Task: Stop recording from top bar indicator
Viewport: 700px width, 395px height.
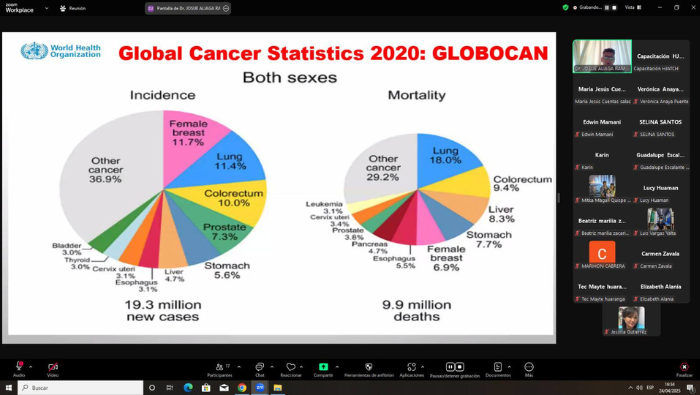Action: tap(614, 8)
